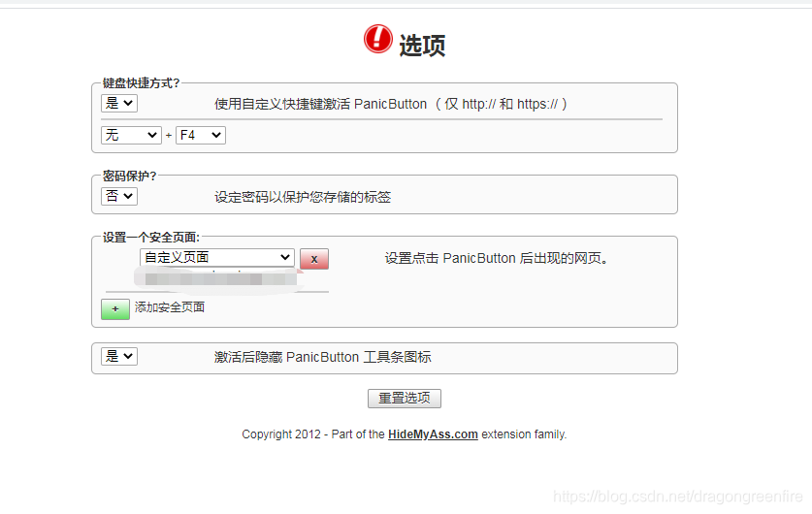The image size is (812, 514).
Task: Click the 选项 page heading
Action: 422,46
